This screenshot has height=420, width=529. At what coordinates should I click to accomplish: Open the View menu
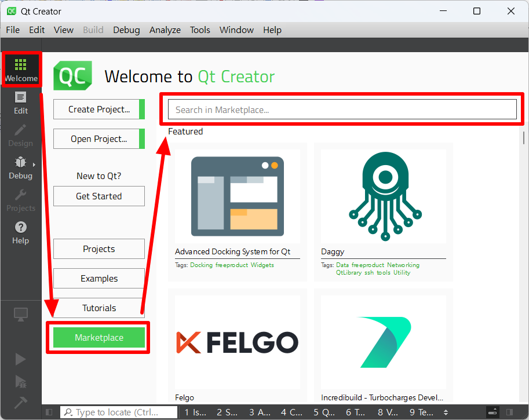[63, 30]
